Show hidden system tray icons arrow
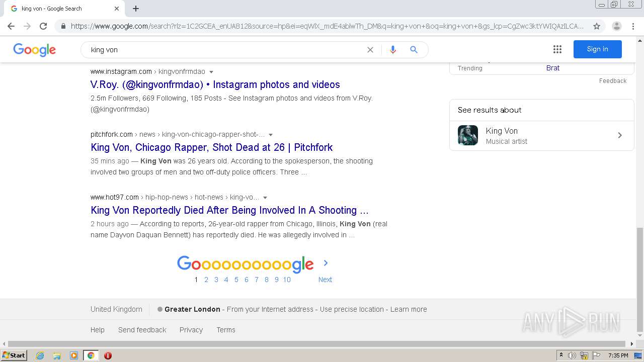The width and height of the screenshot is (644, 362). 561,355
